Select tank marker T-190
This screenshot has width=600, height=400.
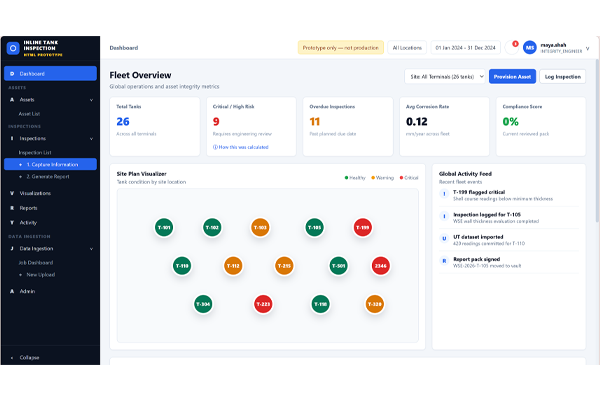[321, 304]
